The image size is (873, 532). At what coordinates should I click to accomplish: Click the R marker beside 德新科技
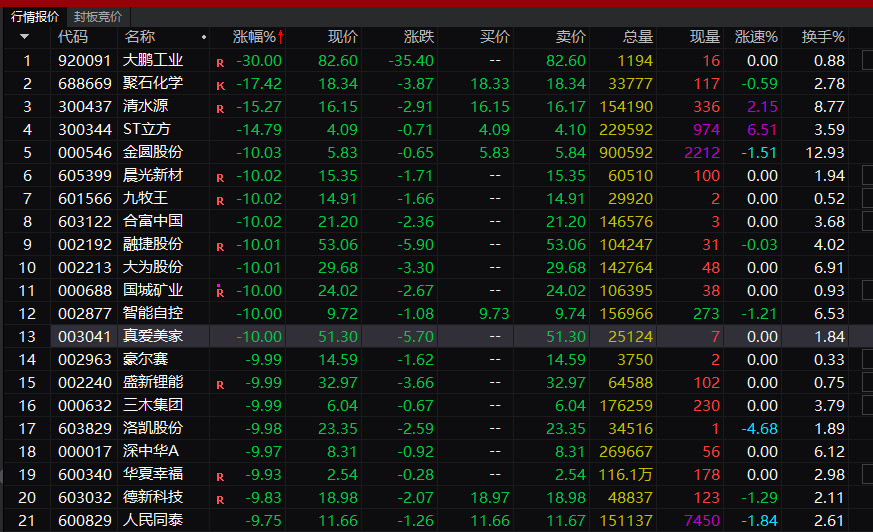(x=220, y=500)
